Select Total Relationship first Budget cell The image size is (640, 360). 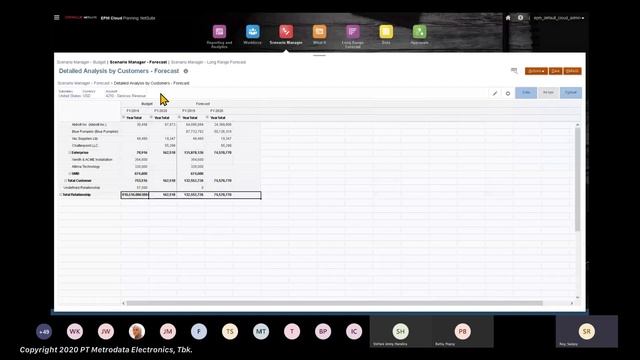(135, 195)
